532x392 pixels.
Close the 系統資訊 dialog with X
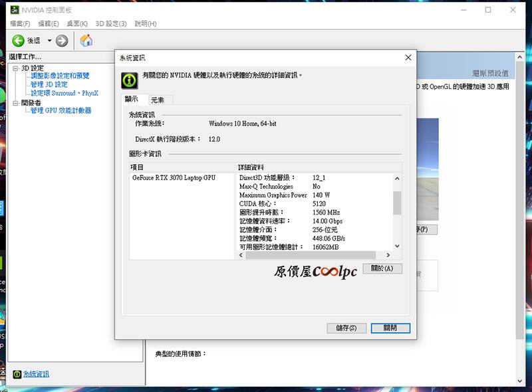408,58
